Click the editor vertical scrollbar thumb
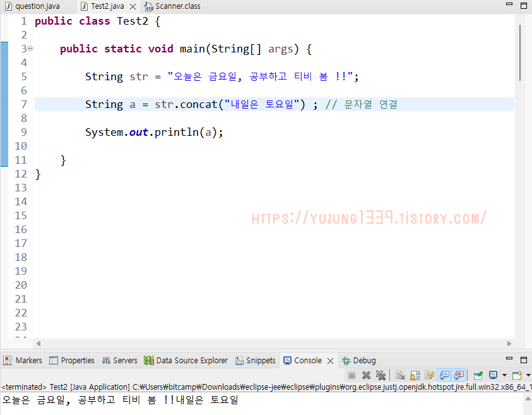The image size is (532, 415). [x=520, y=52]
